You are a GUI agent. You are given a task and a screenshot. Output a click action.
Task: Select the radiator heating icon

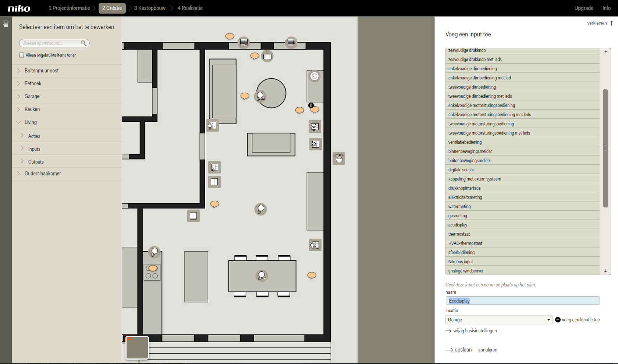[267, 56]
